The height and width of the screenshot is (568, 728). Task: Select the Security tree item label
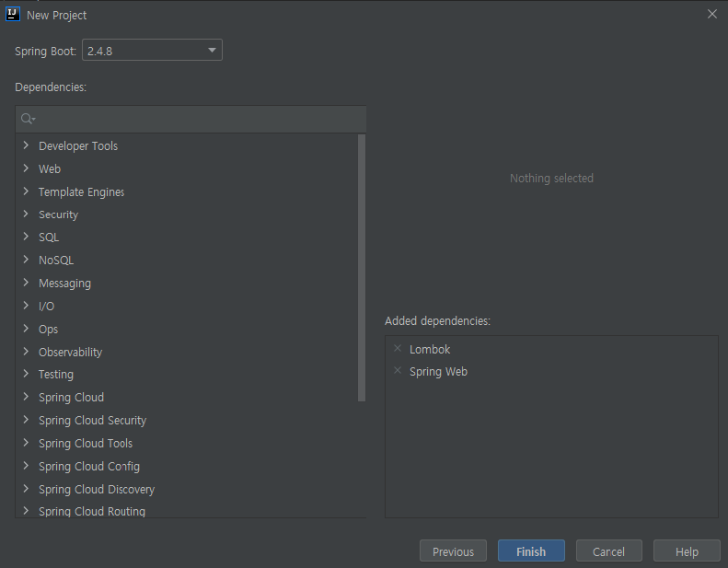tap(59, 214)
